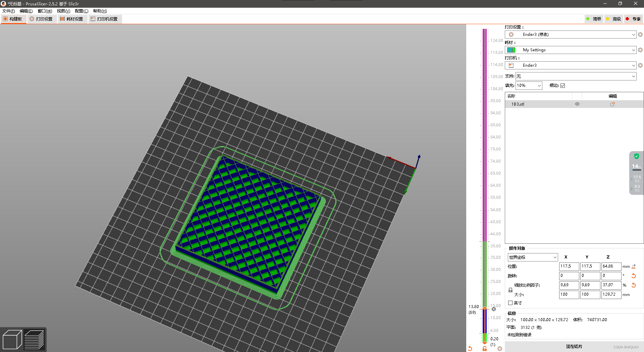Click the green shield icon in floating widget
Viewport: 644px width, 352px height.
pos(637,156)
